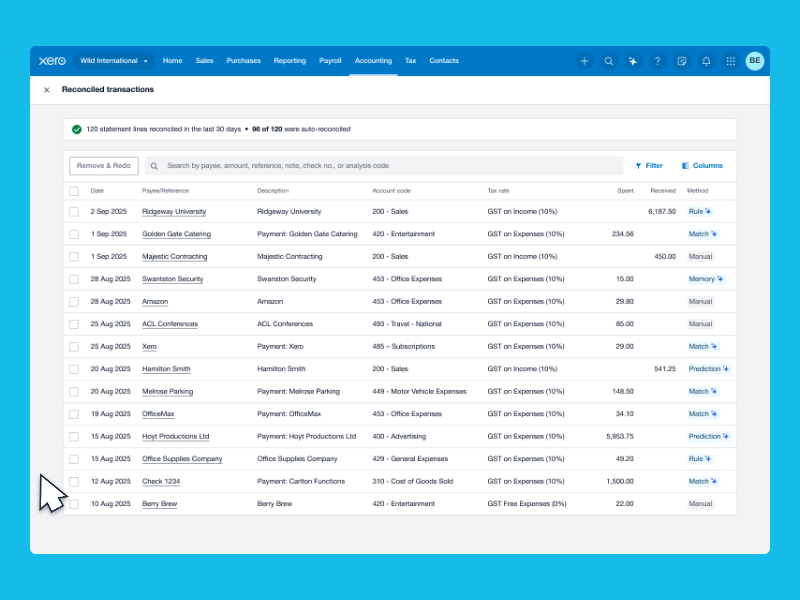Tick the Majestic Contracting row checkbox
800x600 pixels.
[74, 256]
